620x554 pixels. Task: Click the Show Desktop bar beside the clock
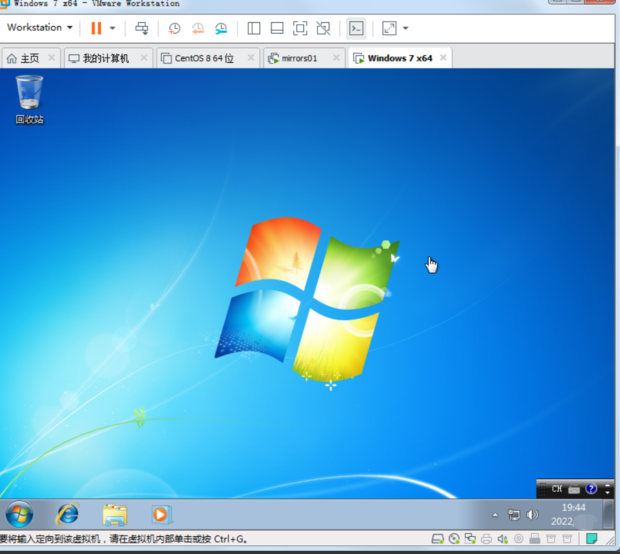607,514
